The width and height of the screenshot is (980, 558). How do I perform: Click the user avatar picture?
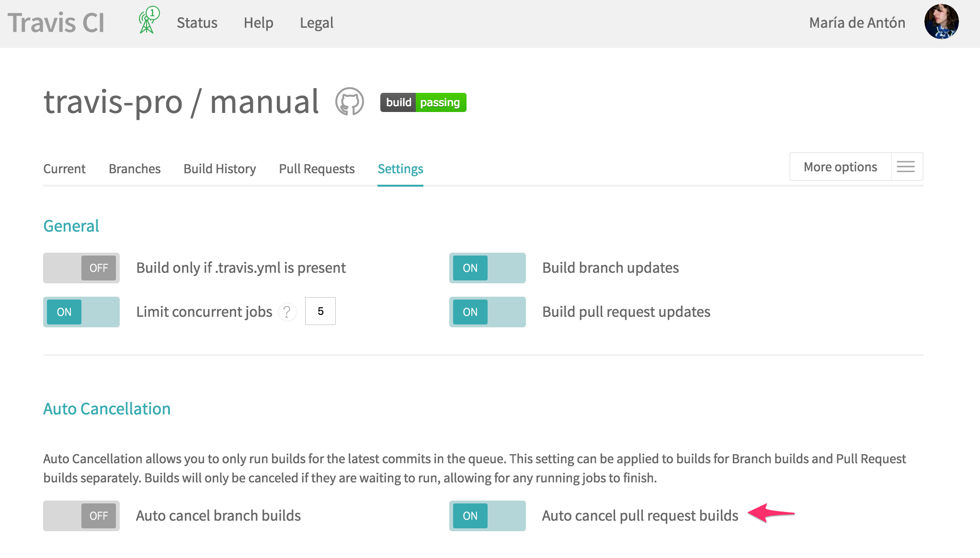[x=941, y=22]
